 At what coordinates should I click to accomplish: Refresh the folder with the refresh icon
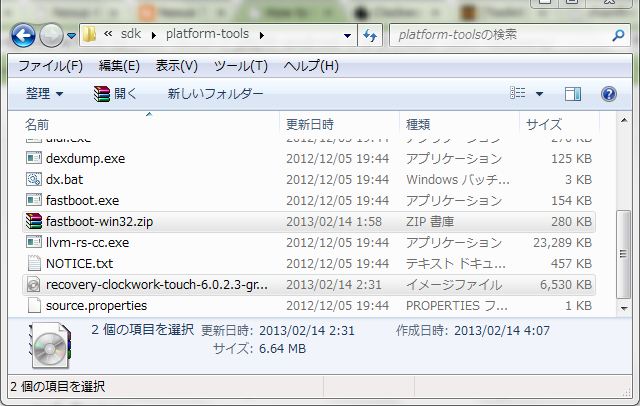tap(370, 35)
